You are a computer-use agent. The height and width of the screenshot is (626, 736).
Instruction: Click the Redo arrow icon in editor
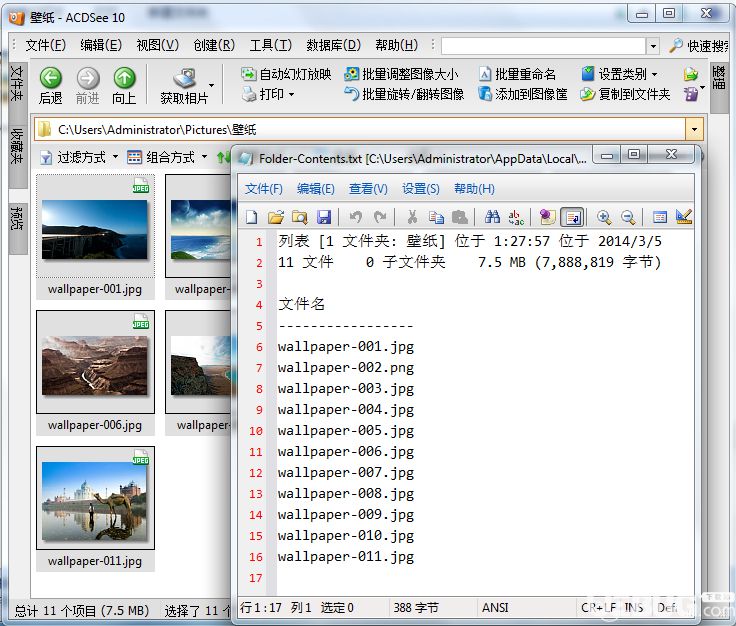click(x=380, y=217)
